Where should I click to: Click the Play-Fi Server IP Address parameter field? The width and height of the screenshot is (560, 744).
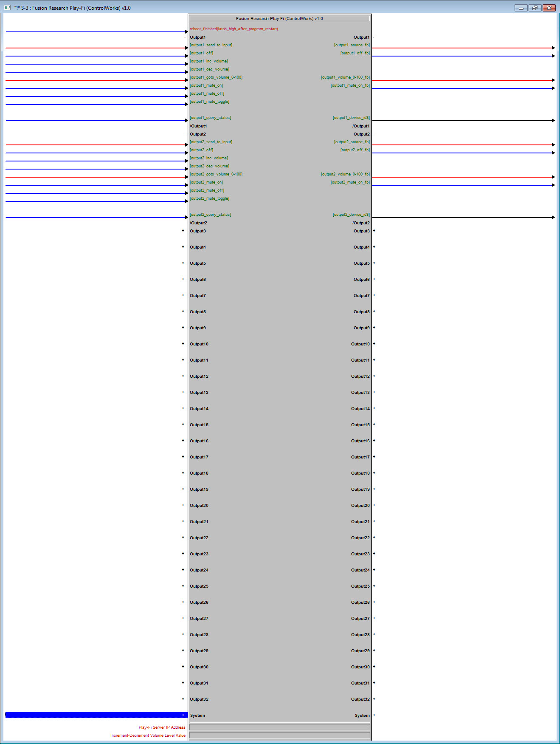tap(279, 727)
